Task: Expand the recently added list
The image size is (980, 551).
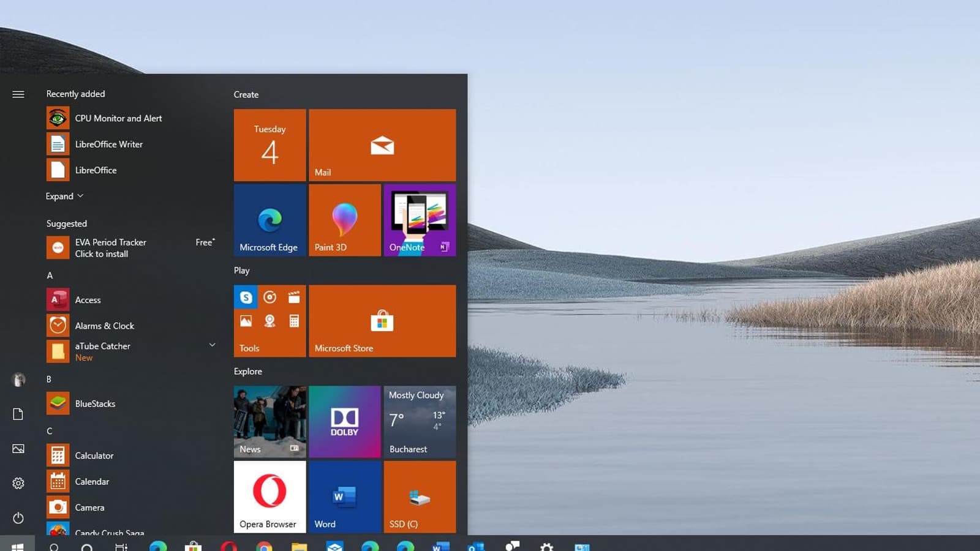Action: (64, 196)
